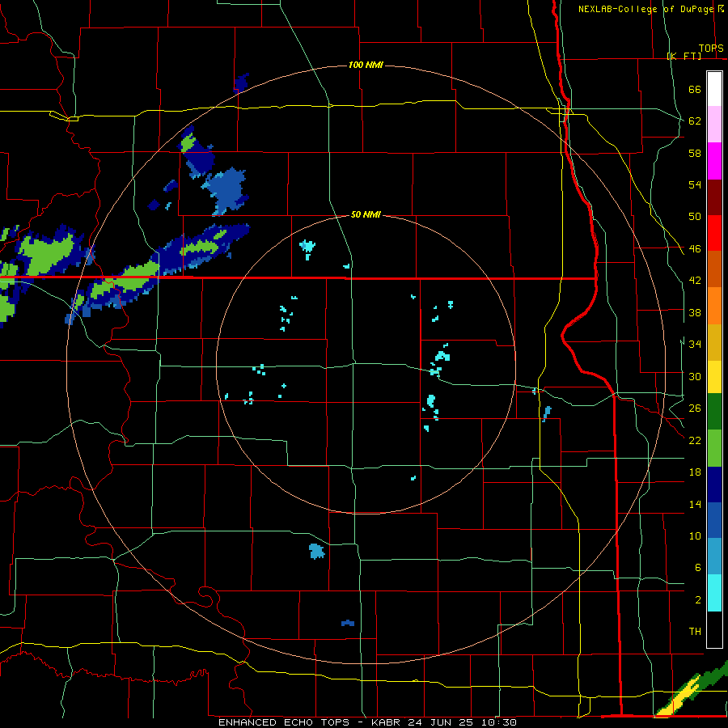Click the black TH threshold swatch
Image resolution: width=728 pixels, height=728 pixels.
pos(714,629)
